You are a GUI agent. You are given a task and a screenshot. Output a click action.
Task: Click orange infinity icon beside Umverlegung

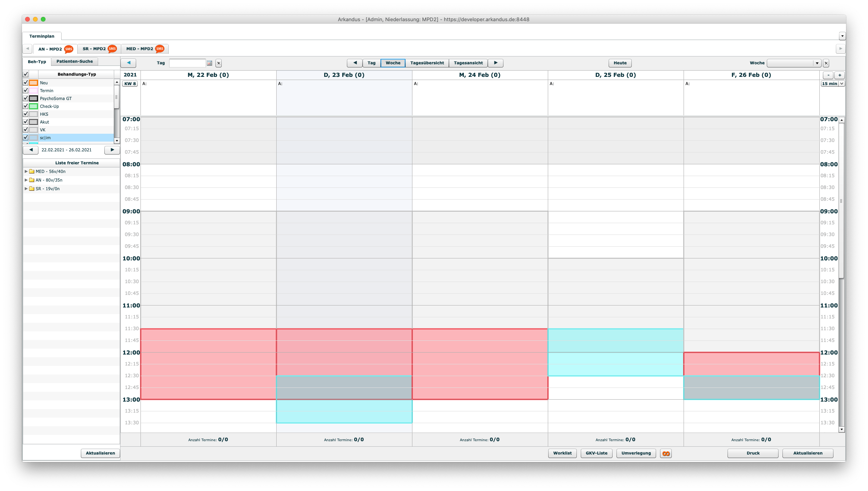pyautogui.click(x=666, y=453)
